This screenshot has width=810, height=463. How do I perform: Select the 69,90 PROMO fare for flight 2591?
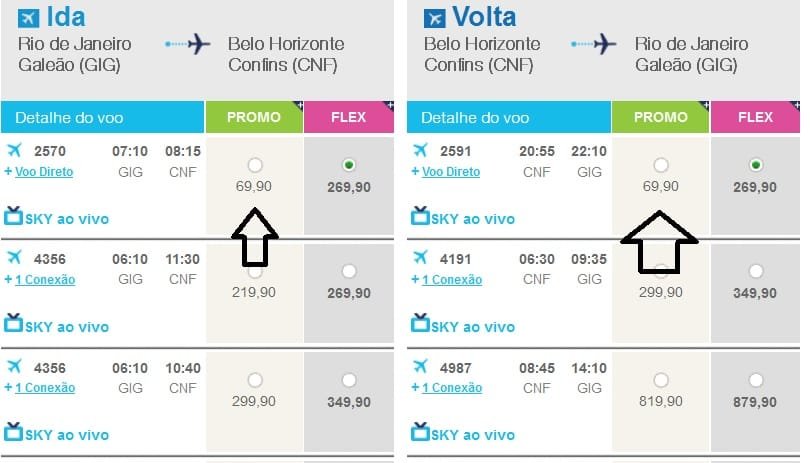[661, 165]
